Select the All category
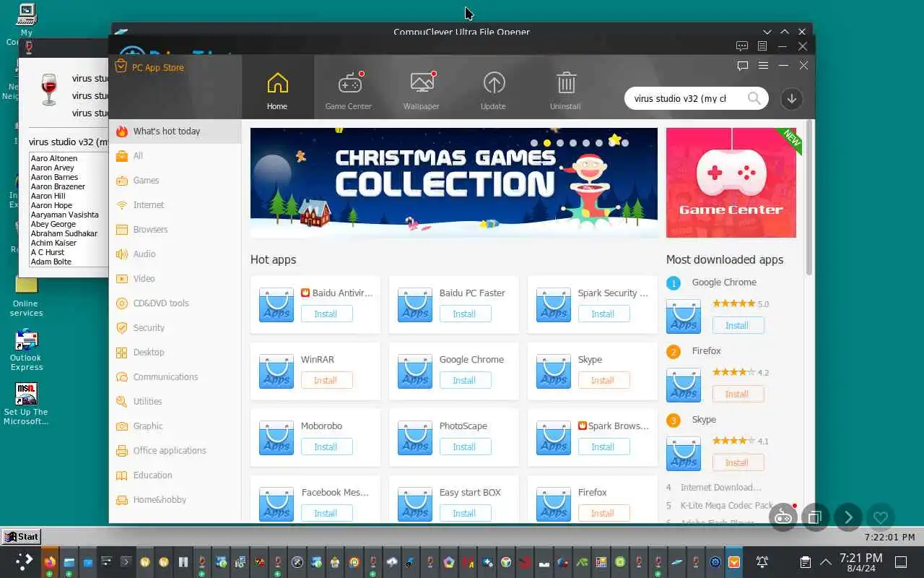The width and height of the screenshot is (924, 578). coord(175,156)
